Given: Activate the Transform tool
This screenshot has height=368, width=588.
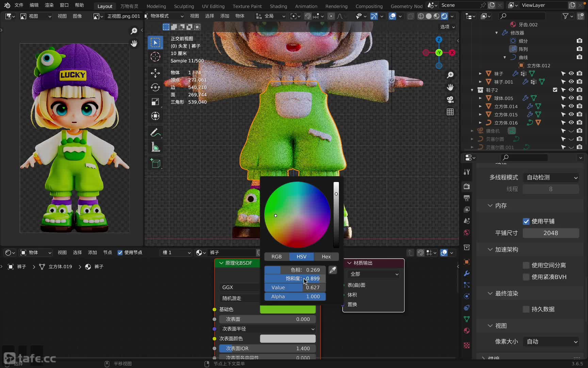Looking at the screenshot, I should (x=156, y=116).
